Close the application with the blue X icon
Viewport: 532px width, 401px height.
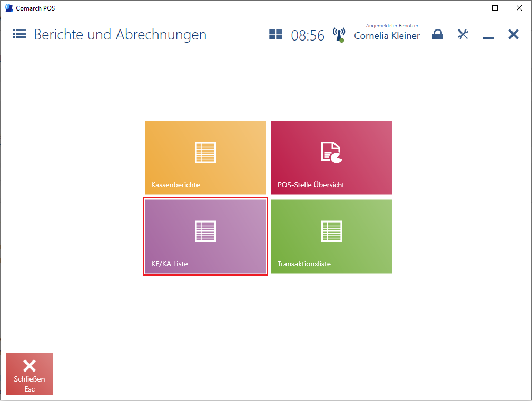(513, 35)
